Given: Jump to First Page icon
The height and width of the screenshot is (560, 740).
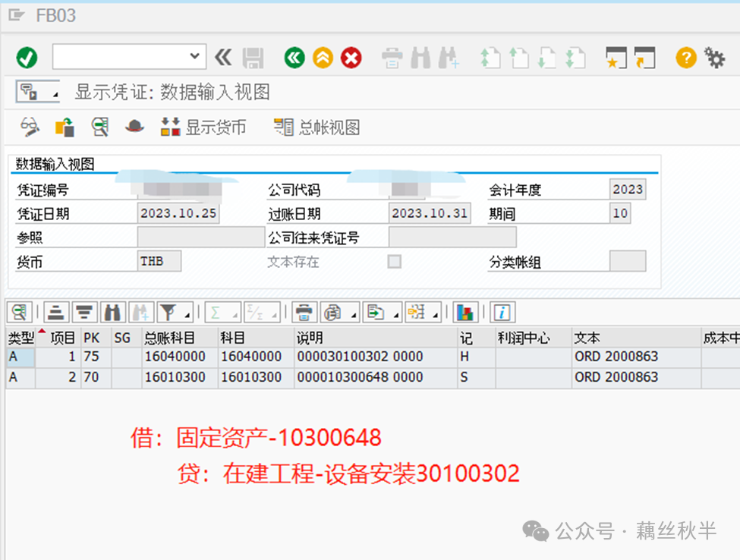Looking at the screenshot, I should 490,58.
